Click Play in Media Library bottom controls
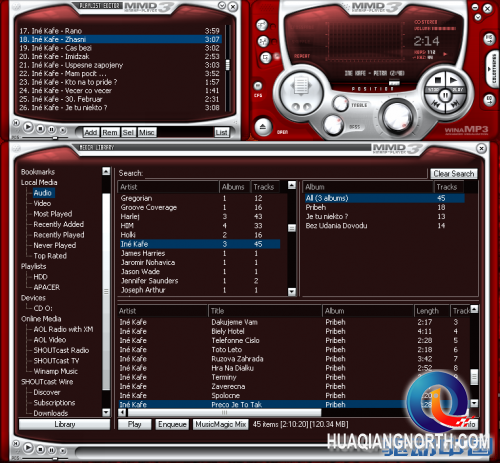 (x=28, y=447)
